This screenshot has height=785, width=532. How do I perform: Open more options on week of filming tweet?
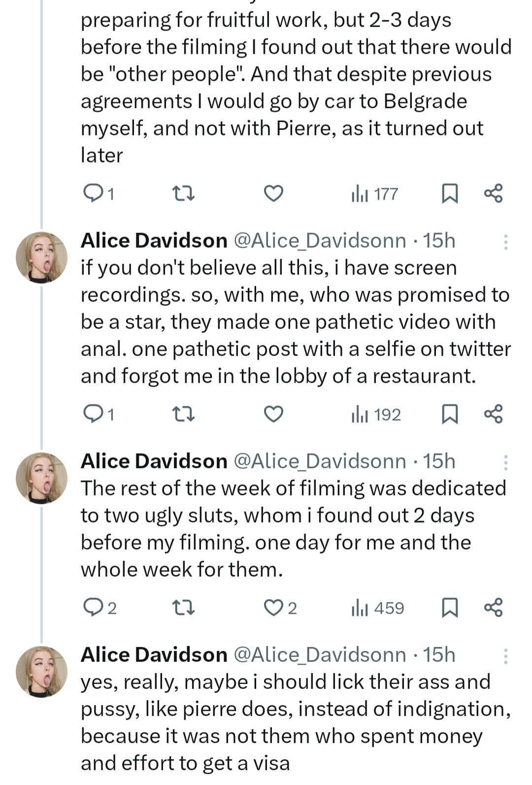[505, 462]
